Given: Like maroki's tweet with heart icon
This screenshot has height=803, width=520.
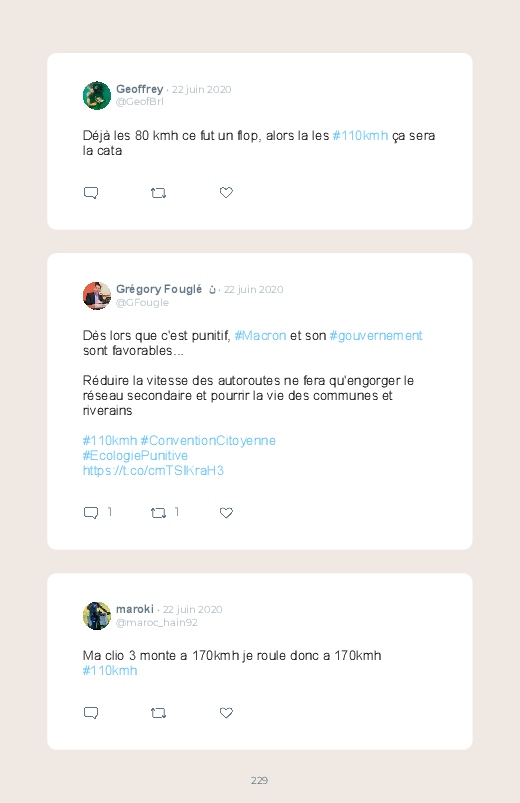Looking at the screenshot, I should [226, 713].
